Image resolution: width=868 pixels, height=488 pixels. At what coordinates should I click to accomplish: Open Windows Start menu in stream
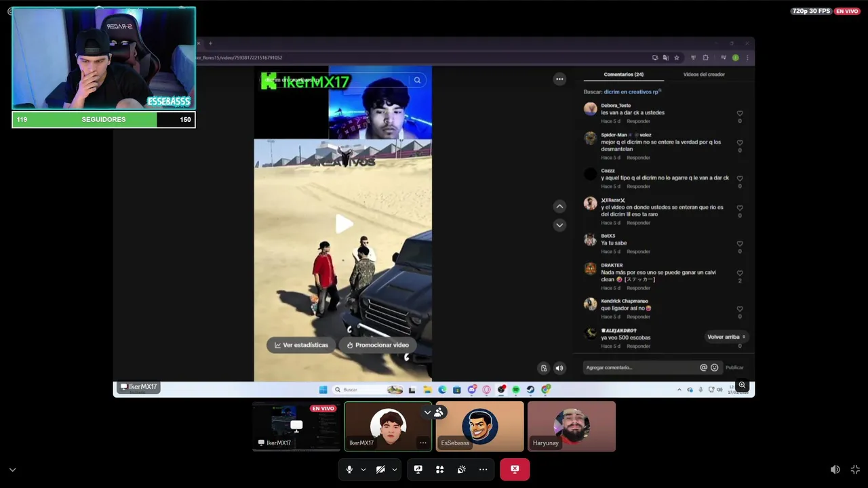(x=323, y=390)
